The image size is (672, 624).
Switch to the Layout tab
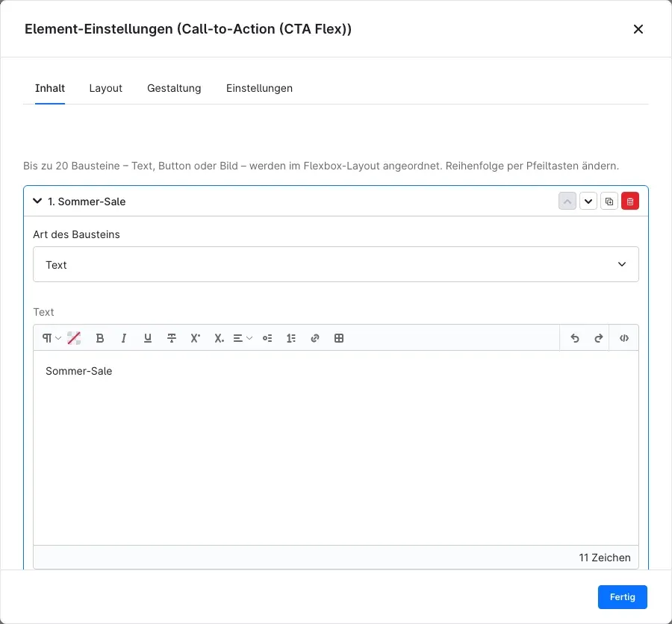click(105, 88)
